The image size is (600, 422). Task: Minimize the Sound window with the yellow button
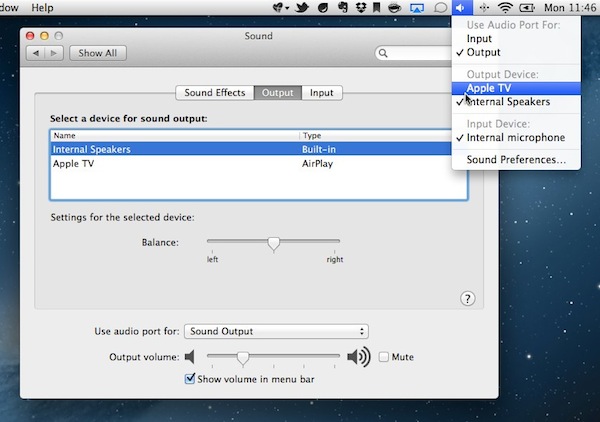pyautogui.click(x=44, y=36)
